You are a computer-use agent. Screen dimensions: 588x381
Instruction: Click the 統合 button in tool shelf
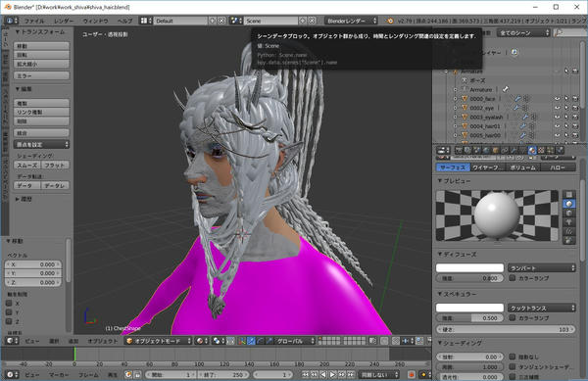click(x=41, y=133)
